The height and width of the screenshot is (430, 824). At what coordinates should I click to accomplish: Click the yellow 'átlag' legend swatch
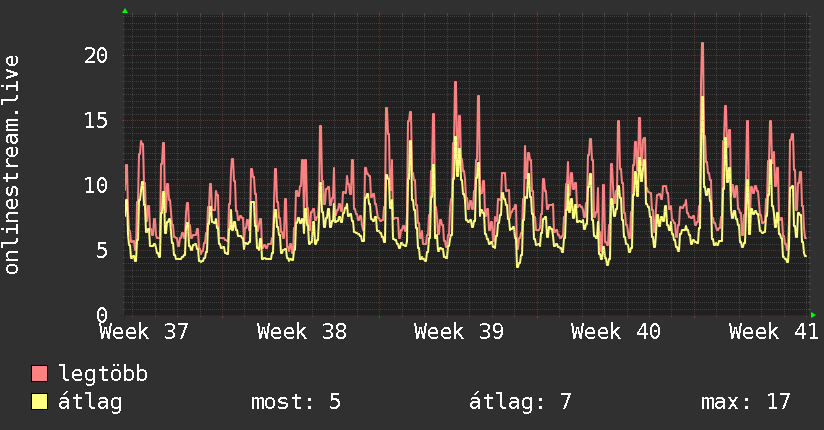[x=39, y=401]
